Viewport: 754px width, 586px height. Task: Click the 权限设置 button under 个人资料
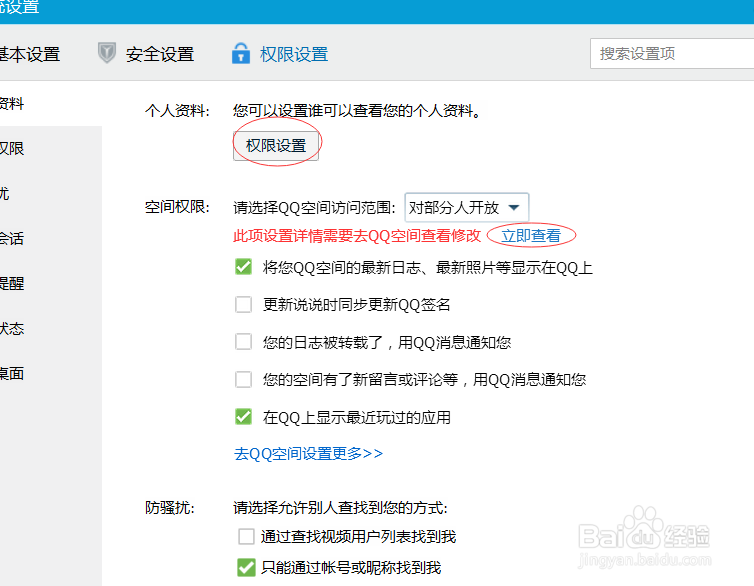[x=276, y=145]
